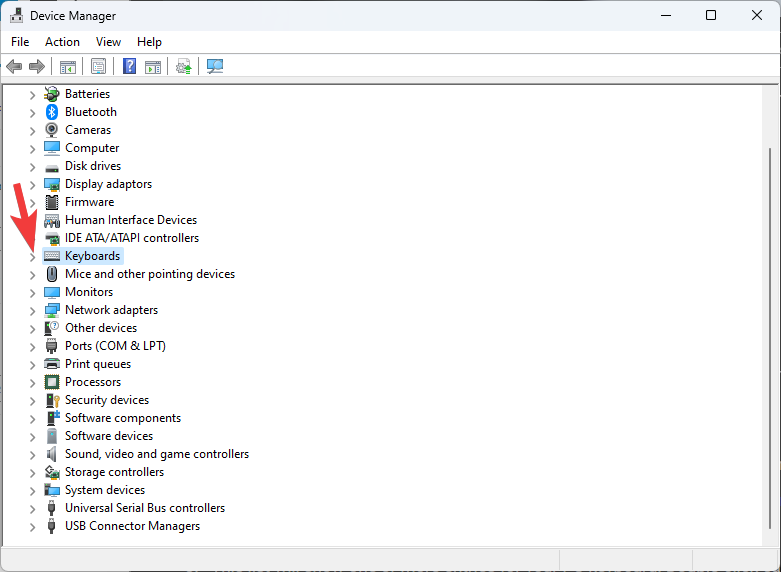Image resolution: width=781 pixels, height=572 pixels.
Task: Click the Batteries device icon
Action: [x=52, y=94]
